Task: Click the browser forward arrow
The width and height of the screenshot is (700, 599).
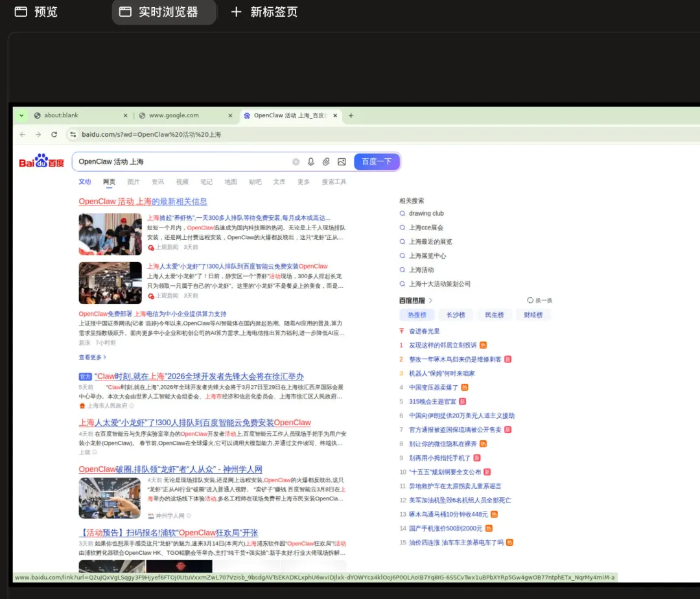Action: tap(38, 134)
